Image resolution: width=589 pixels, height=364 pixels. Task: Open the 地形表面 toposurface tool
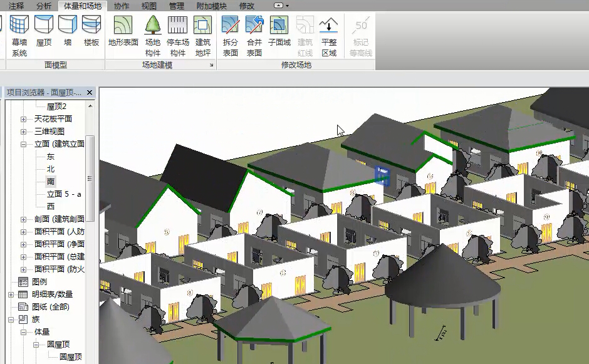123,31
